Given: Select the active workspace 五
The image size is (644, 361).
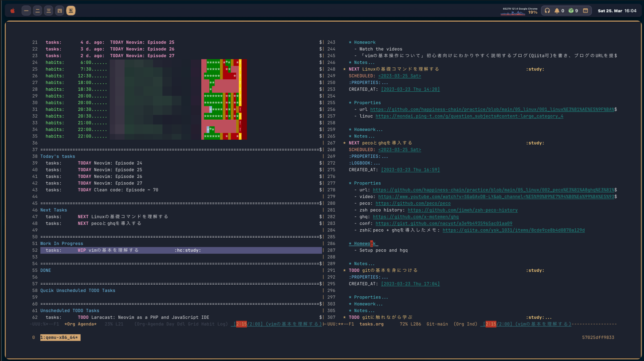Looking at the screenshot, I should (70, 11).
